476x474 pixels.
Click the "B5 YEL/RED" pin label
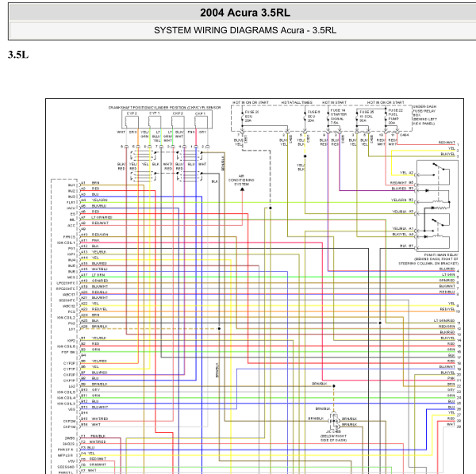(94, 361)
